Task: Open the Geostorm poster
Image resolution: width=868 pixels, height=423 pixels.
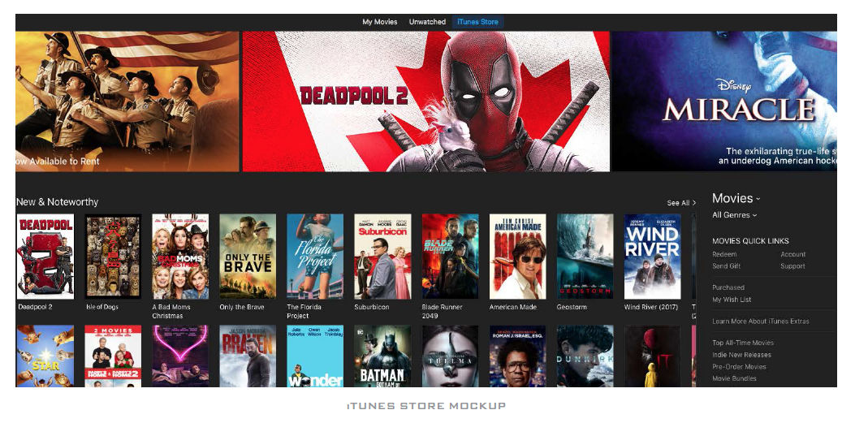Action: click(585, 257)
